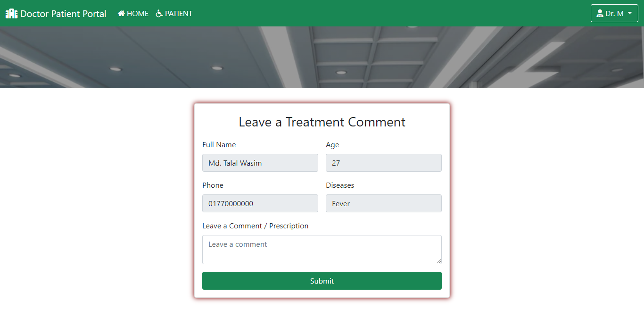Click the Phone field with 01770000000

pyautogui.click(x=260, y=203)
